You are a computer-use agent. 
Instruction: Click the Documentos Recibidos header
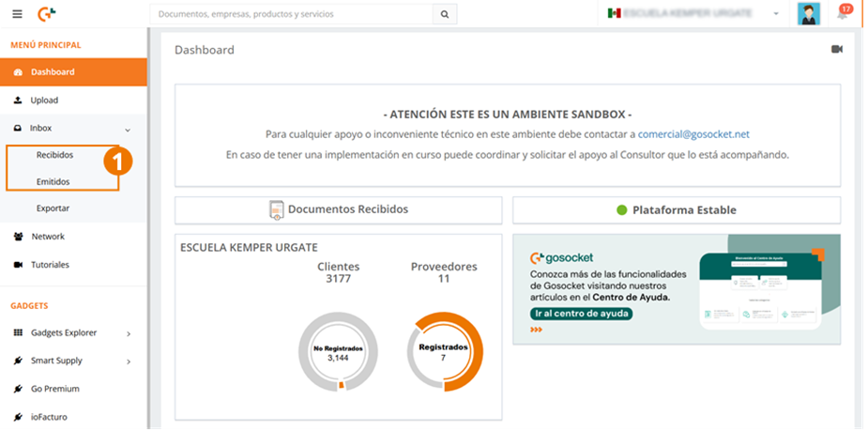tap(338, 210)
